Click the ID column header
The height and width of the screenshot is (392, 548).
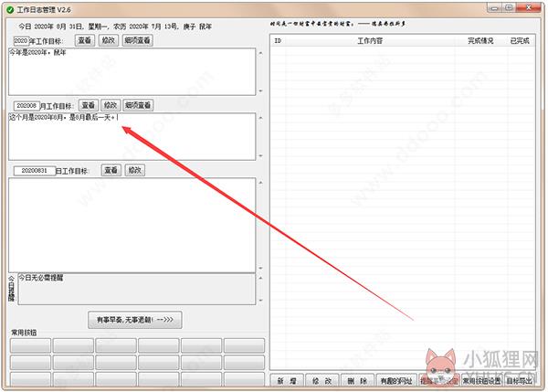[278, 41]
